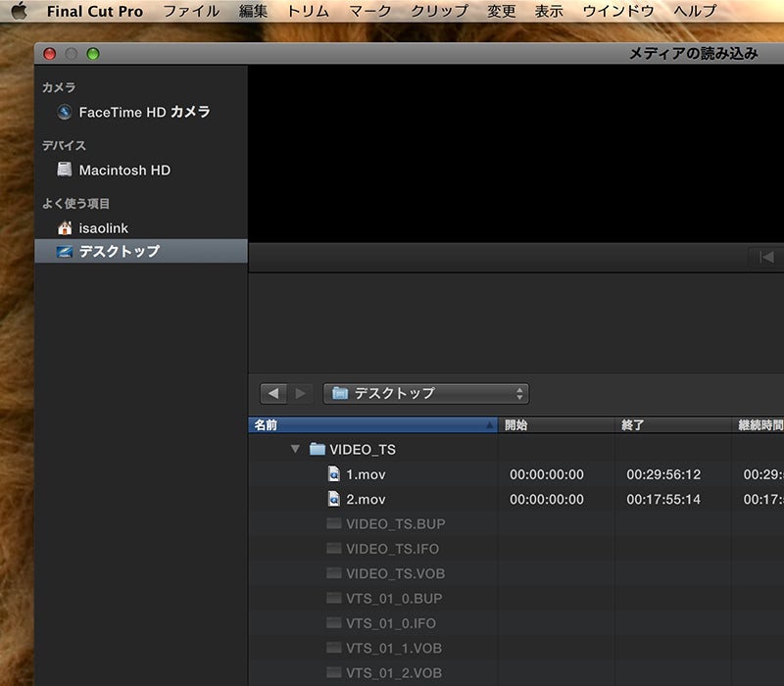Screen dimensions: 784x686
Task: Open the Final Cut Pro application menu
Action: (95, 11)
